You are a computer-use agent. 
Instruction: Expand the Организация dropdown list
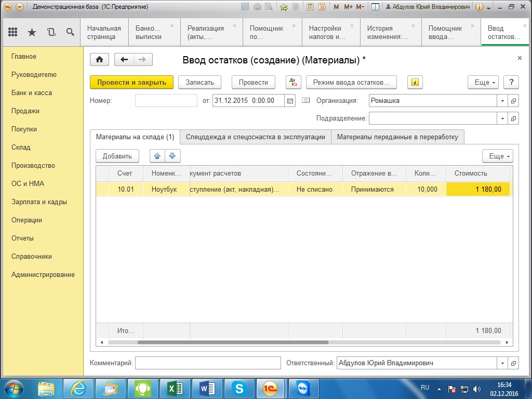(x=502, y=101)
